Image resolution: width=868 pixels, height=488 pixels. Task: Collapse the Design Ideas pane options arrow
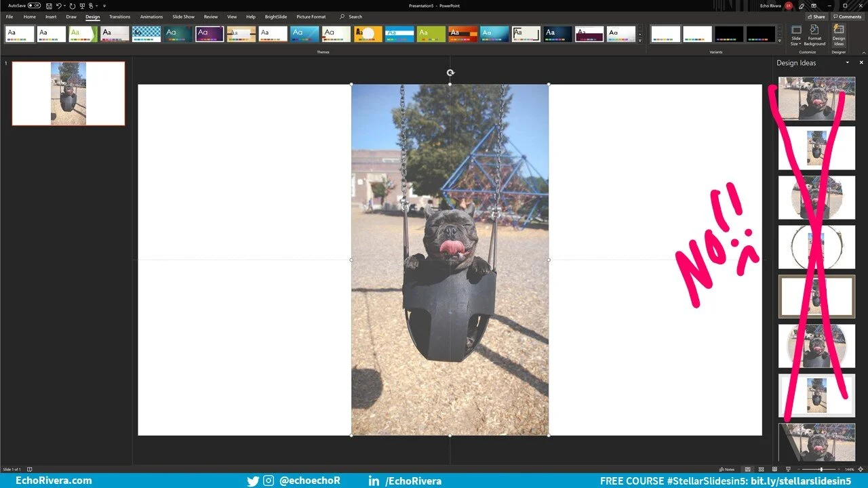(846, 62)
